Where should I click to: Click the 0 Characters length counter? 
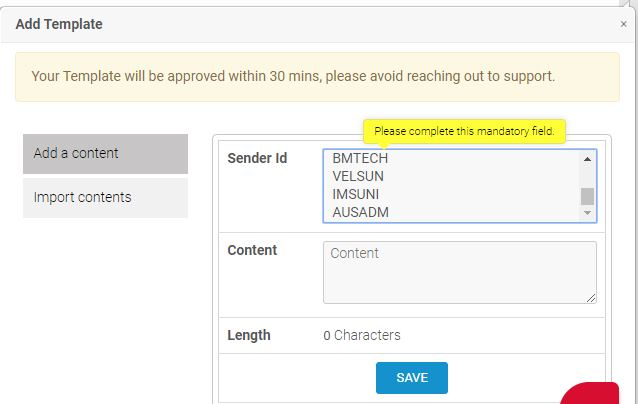tap(361, 335)
